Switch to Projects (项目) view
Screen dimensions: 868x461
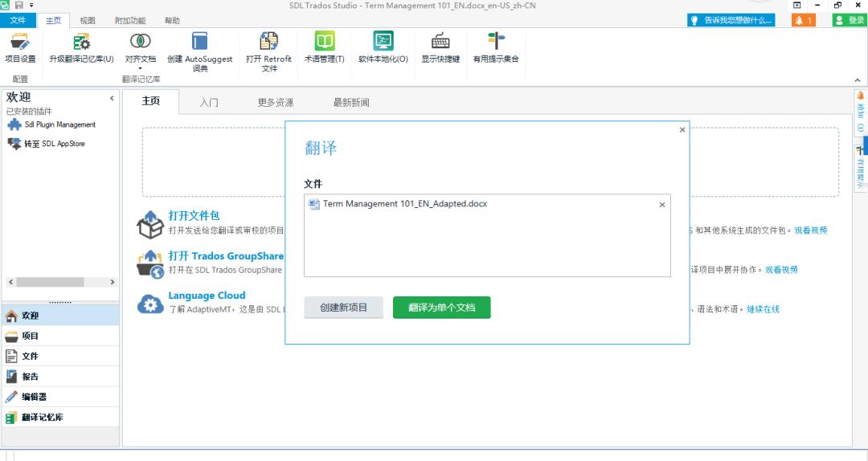coord(59,336)
